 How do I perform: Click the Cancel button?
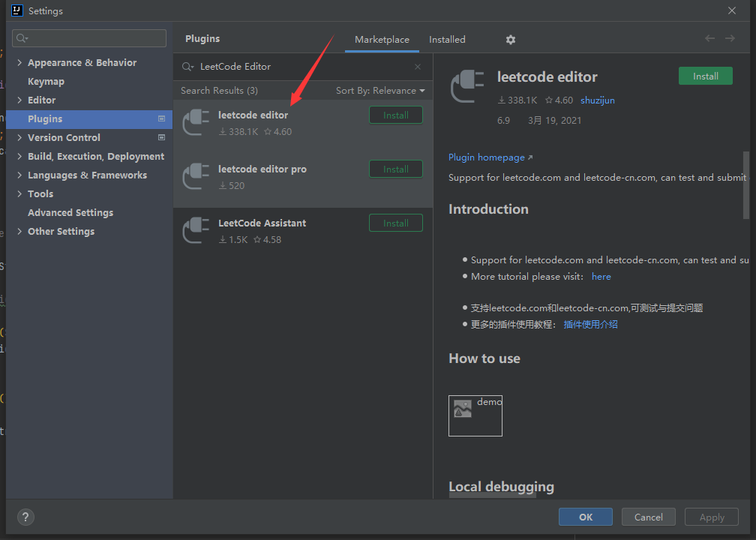649,517
